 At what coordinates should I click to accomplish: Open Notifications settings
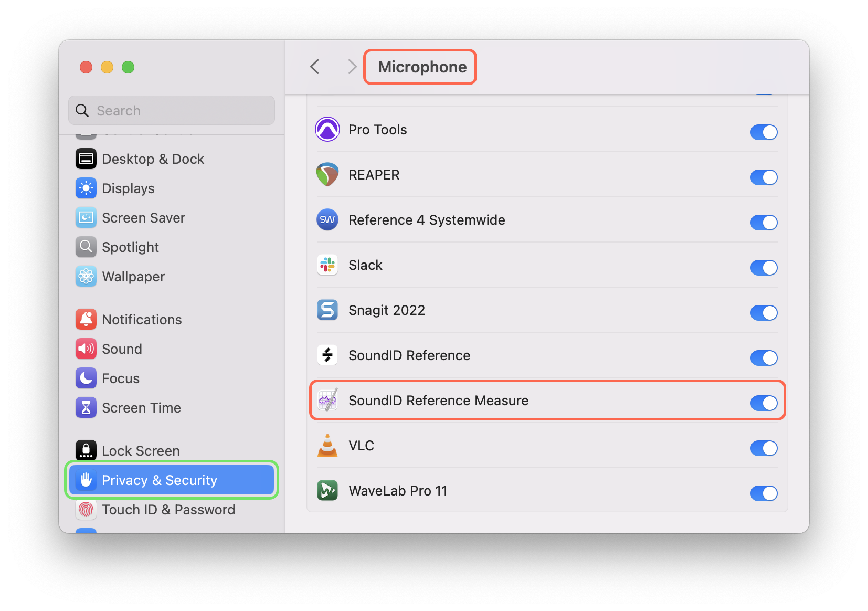coord(172,320)
